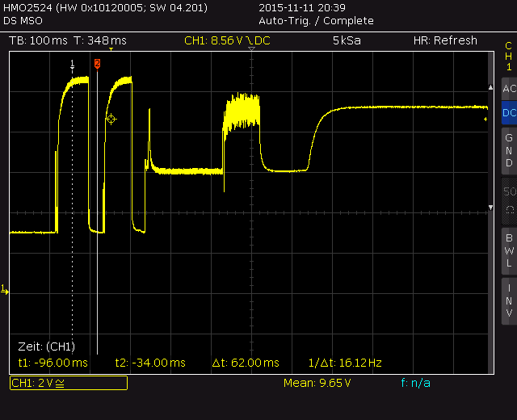Click the Zeit: (CH1) cursor label
The height and width of the screenshot is (420, 517).
47,346
